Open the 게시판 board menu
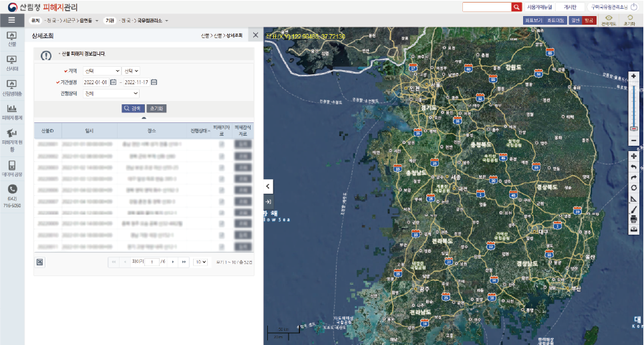The width and height of the screenshot is (644, 345). coord(570,7)
